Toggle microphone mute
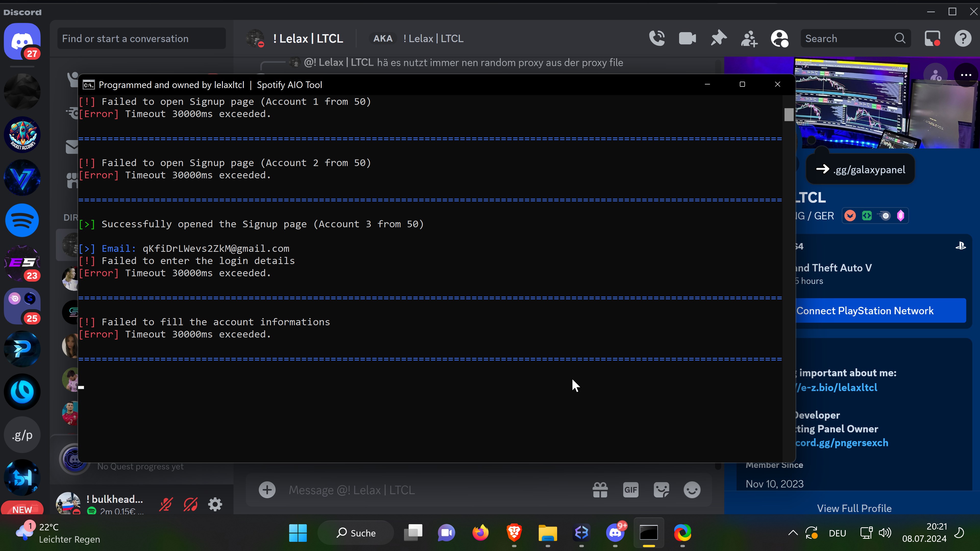This screenshot has height=551, width=980. point(166,504)
